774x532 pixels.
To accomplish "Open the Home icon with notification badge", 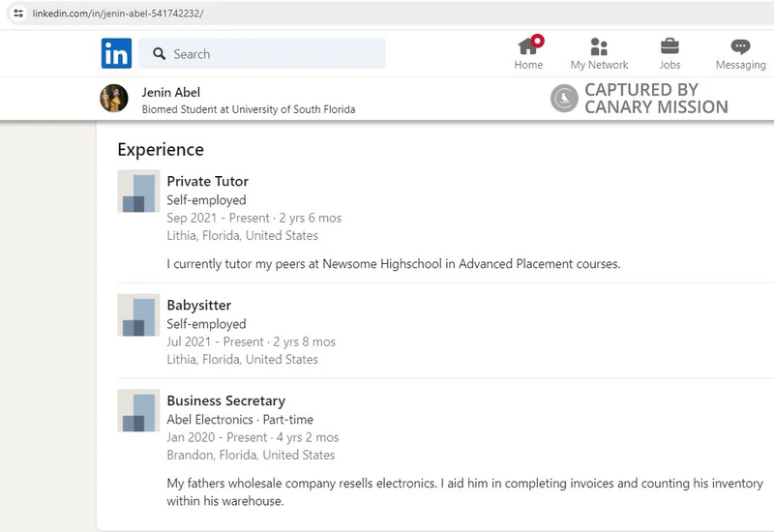I will (x=530, y=44).
